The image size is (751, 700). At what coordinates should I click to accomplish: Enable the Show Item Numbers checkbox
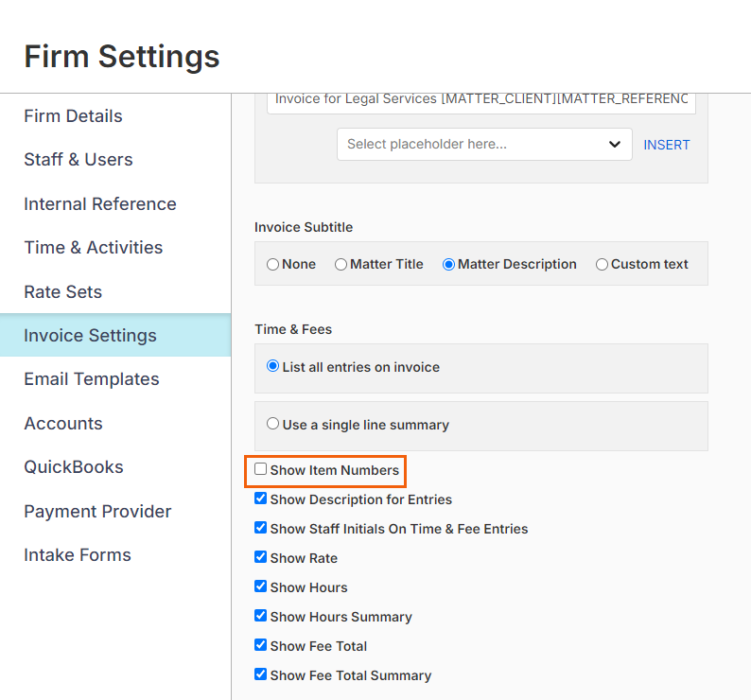[x=260, y=469]
